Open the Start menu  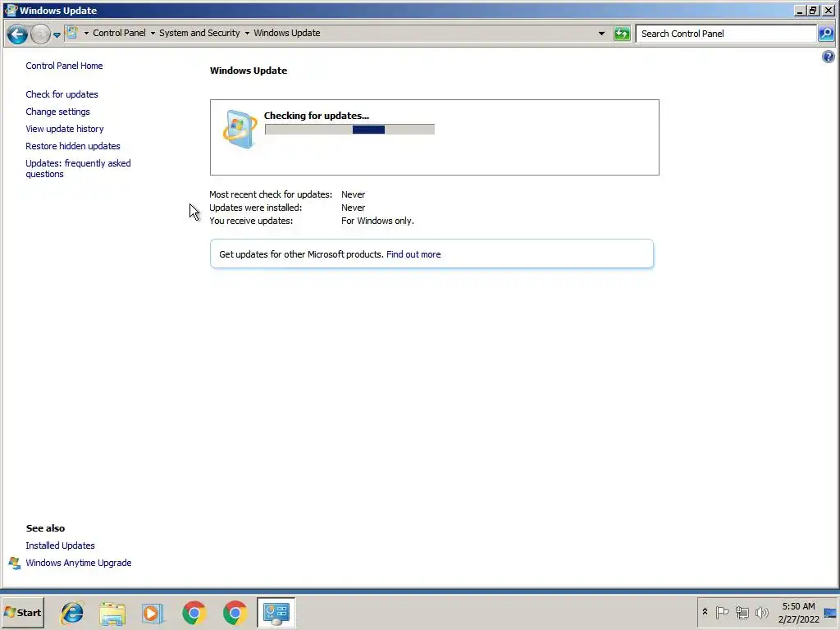pyautogui.click(x=22, y=613)
